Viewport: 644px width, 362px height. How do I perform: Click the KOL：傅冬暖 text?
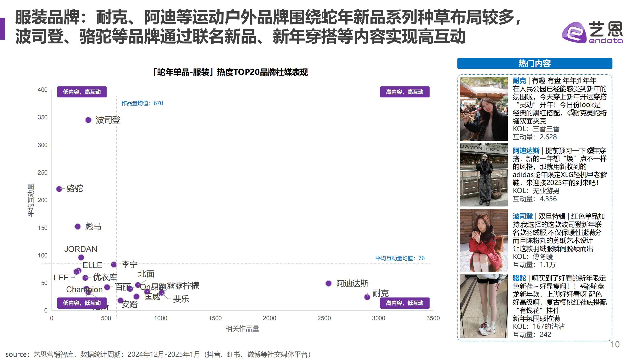tap(533, 256)
